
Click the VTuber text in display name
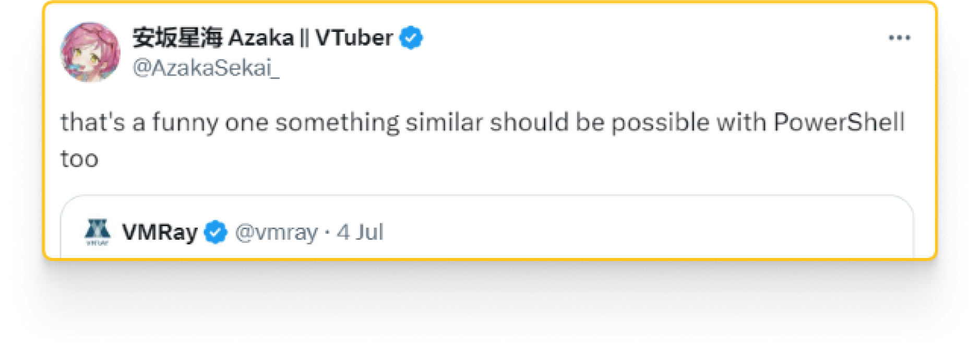354,38
